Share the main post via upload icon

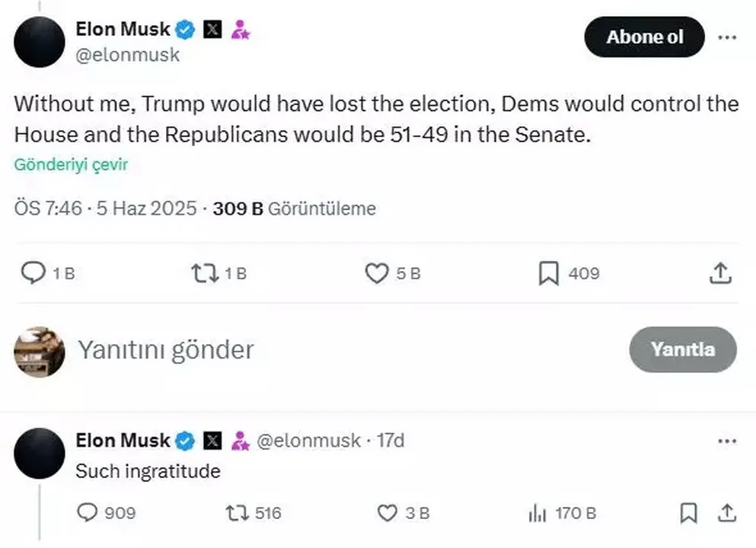(720, 273)
